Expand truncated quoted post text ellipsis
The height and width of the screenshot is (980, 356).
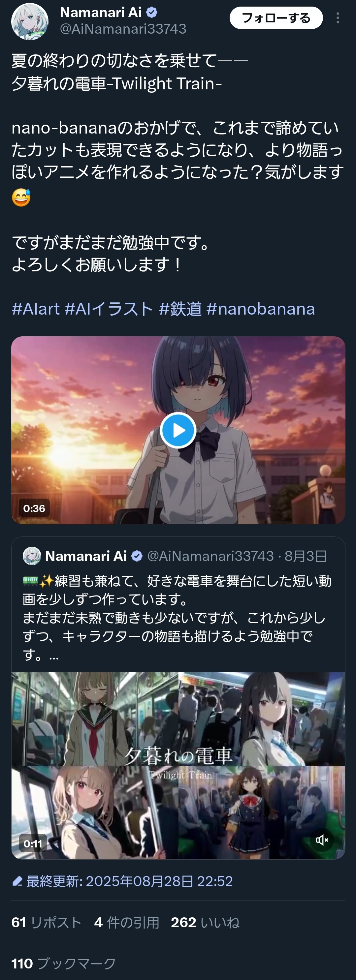click(x=54, y=655)
